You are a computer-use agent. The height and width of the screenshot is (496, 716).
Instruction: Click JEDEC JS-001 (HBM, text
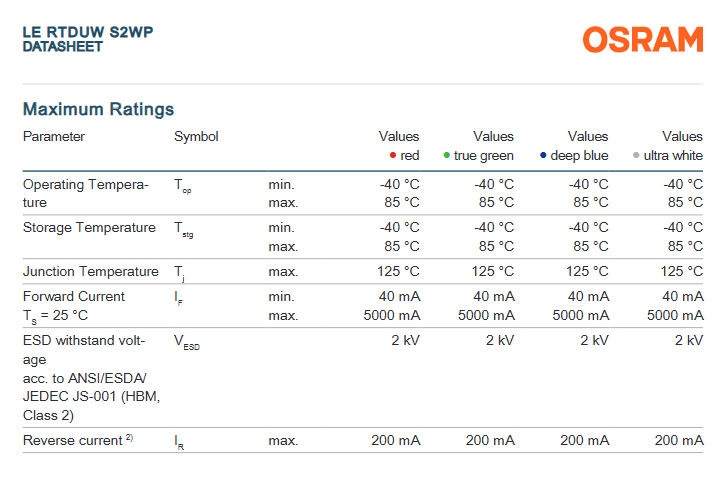point(91,396)
